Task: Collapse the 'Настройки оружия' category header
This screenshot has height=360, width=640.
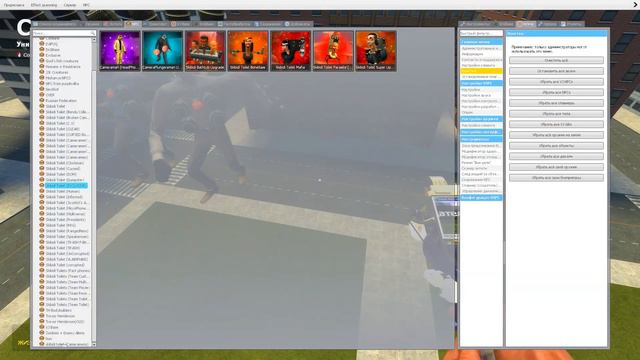Action: (x=481, y=119)
